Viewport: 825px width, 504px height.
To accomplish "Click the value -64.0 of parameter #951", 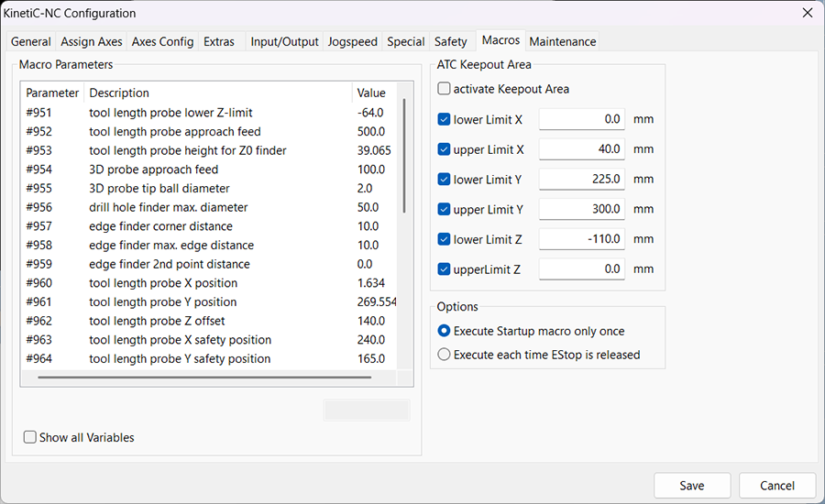I will click(x=370, y=113).
